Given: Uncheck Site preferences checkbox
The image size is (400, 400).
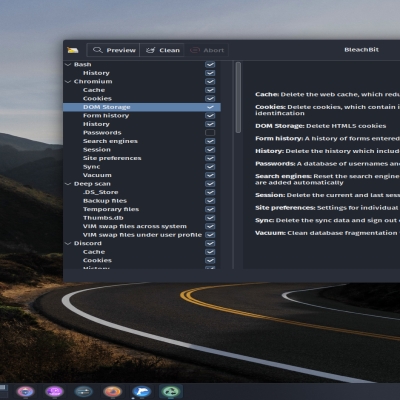Looking at the screenshot, I should pos(210,158).
